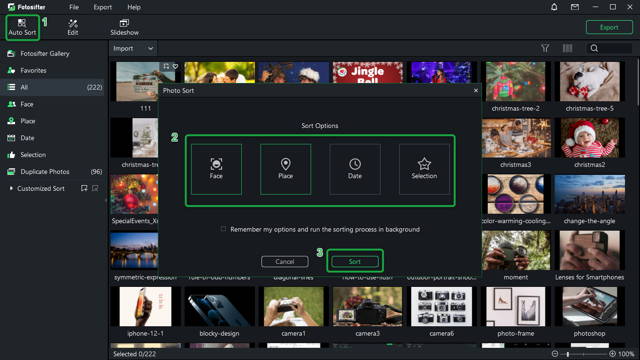Image resolution: width=640 pixels, height=360 pixels.
Task: Check Remember my options checkbox
Action: (223, 229)
